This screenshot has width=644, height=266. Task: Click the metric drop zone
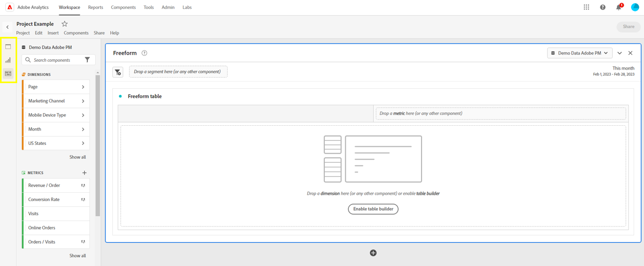(501, 113)
